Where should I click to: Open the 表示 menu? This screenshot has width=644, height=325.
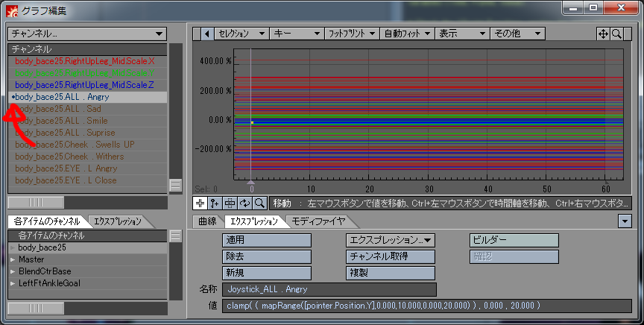point(462,34)
